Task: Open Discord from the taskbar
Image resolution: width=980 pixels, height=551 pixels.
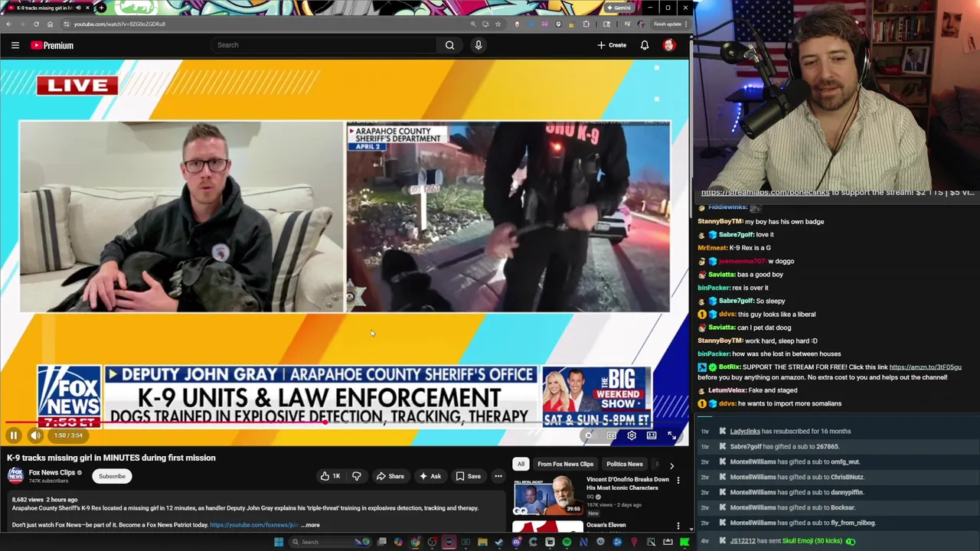Action: point(516,542)
